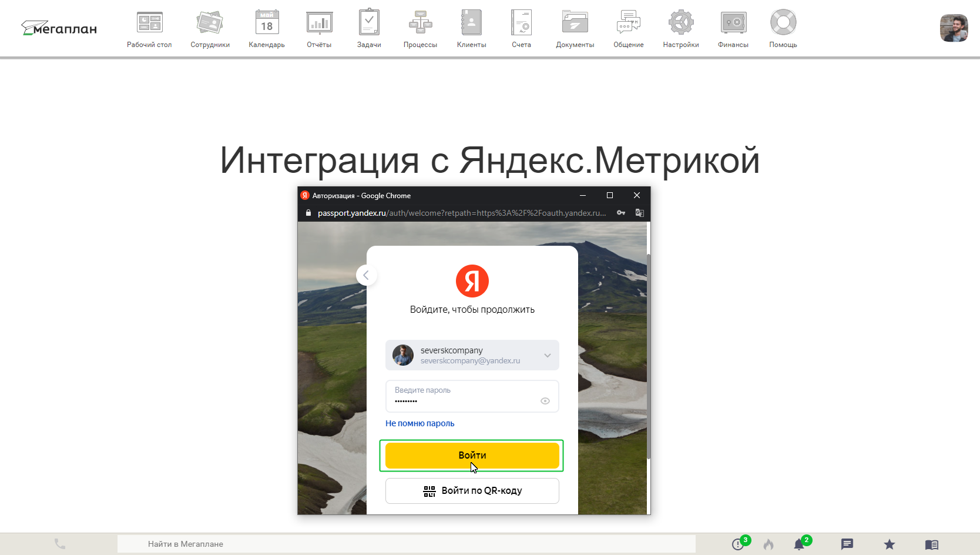
Task: Close the Авторизация Chrome window
Action: click(636, 195)
